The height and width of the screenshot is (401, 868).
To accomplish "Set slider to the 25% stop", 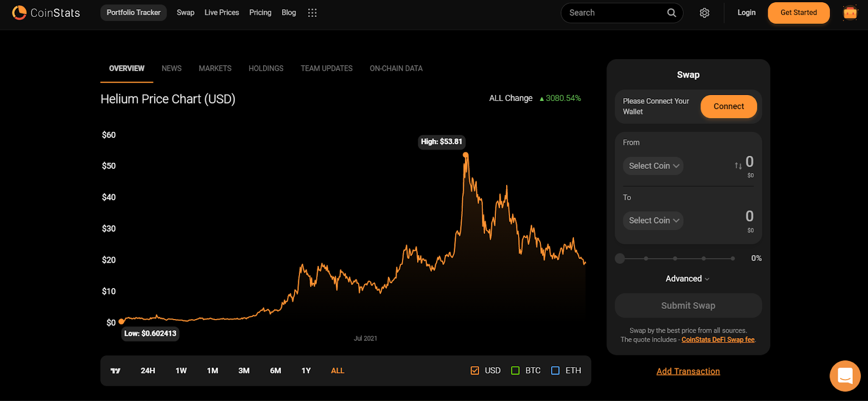I will [646, 258].
